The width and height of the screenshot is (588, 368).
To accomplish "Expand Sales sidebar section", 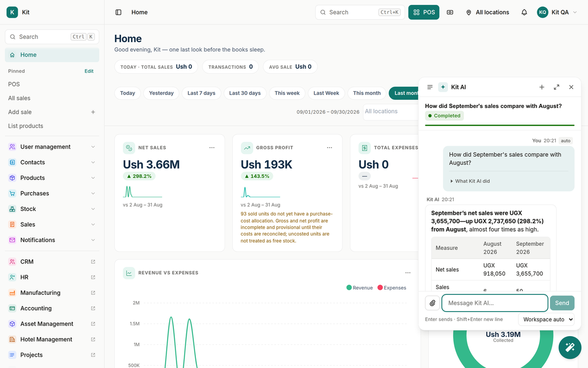I will [x=52, y=224].
